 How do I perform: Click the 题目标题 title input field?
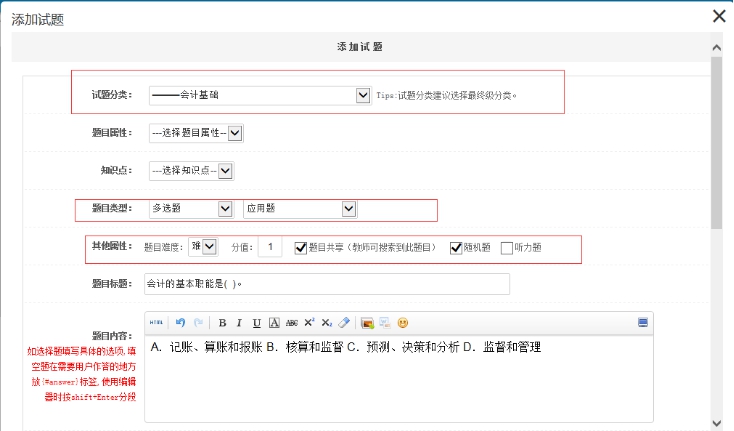[327, 284]
